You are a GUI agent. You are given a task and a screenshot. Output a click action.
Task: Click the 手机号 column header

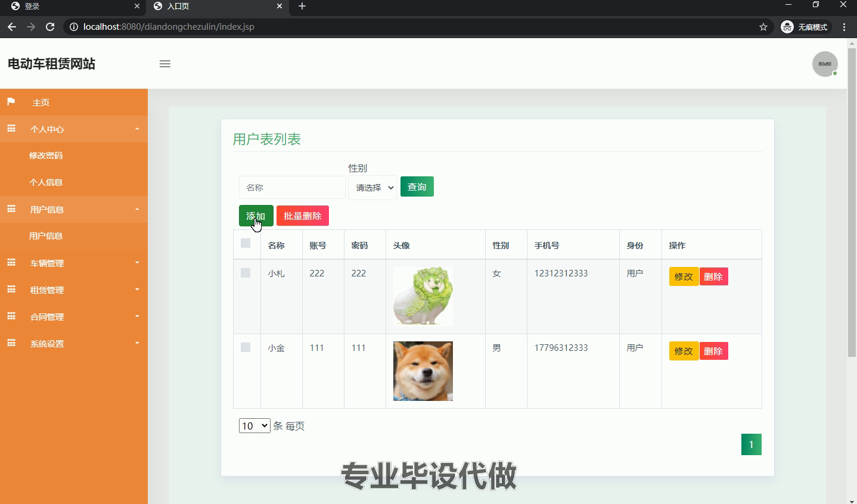coord(547,245)
